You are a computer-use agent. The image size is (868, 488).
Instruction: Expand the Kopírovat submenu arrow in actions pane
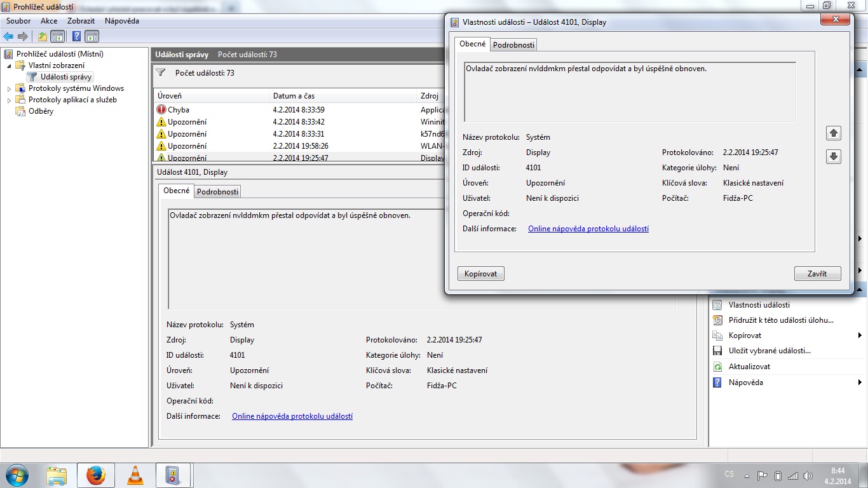860,335
